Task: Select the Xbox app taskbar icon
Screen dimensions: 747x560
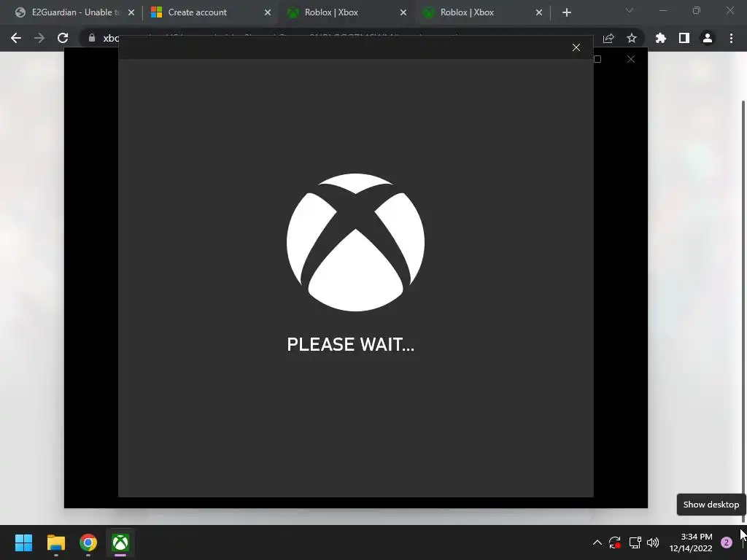Action: tap(120, 542)
